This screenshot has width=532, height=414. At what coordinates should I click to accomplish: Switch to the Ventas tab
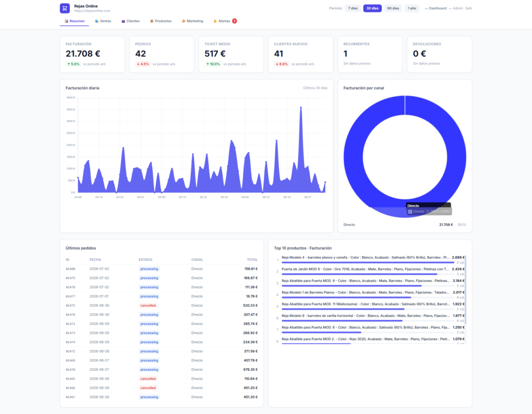(103, 21)
